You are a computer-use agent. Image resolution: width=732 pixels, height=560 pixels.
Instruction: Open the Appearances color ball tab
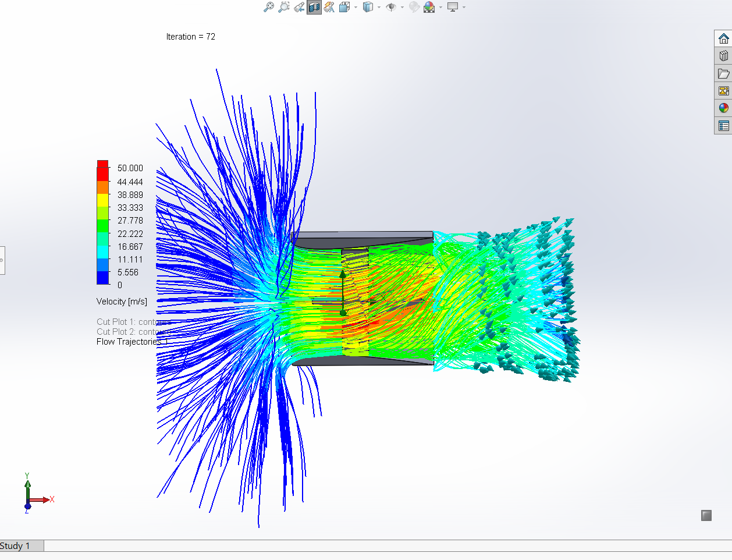pyautogui.click(x=723, y=108)
